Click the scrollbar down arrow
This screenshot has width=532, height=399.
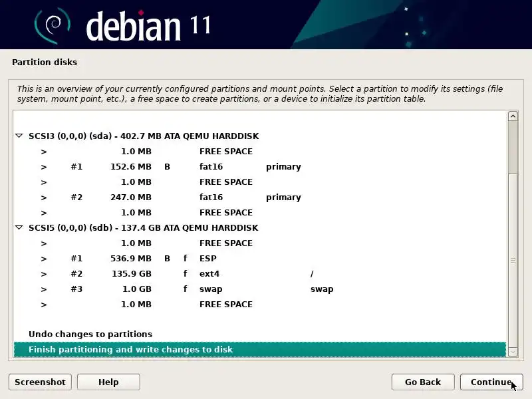click(x=513, y=352)
